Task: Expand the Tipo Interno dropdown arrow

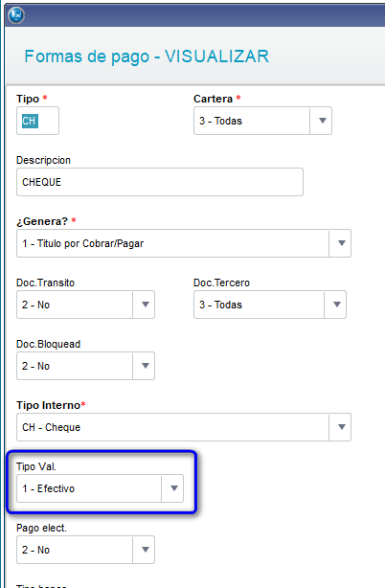Action: click(341, 427)
